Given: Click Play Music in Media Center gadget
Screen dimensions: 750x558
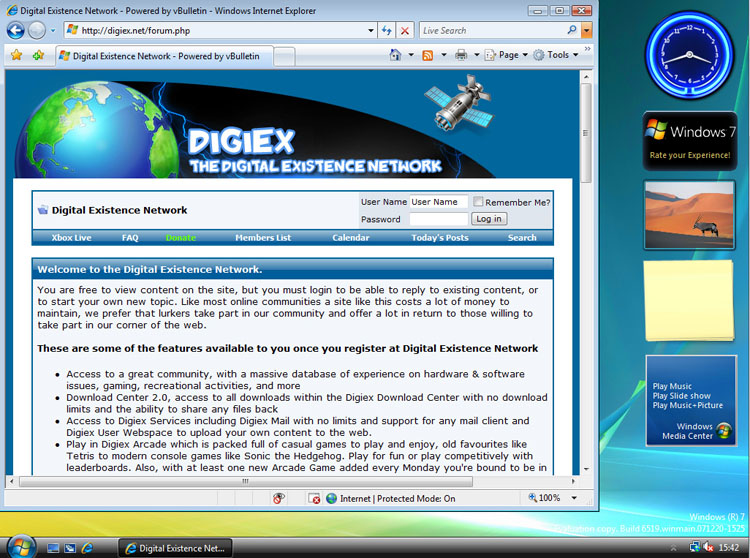Looking at the screenshot, I should tap(672, 386).
